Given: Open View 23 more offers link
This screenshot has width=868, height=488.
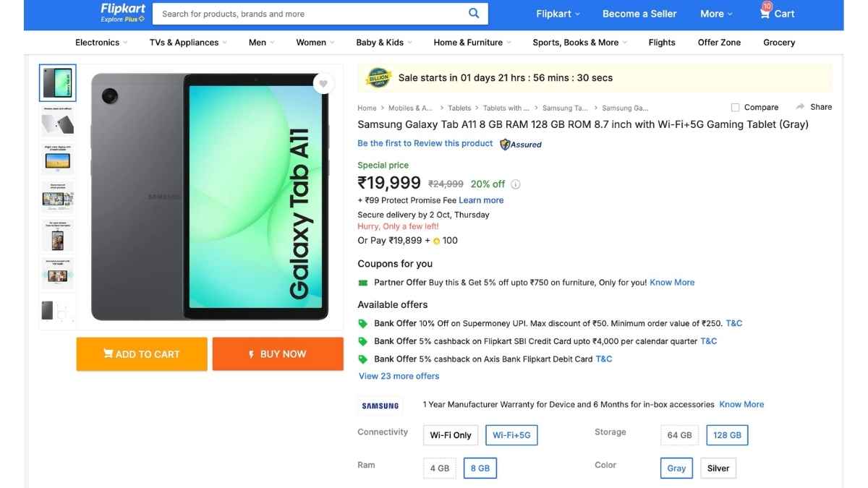Looking at the screenshot, I should click(399, 376).
